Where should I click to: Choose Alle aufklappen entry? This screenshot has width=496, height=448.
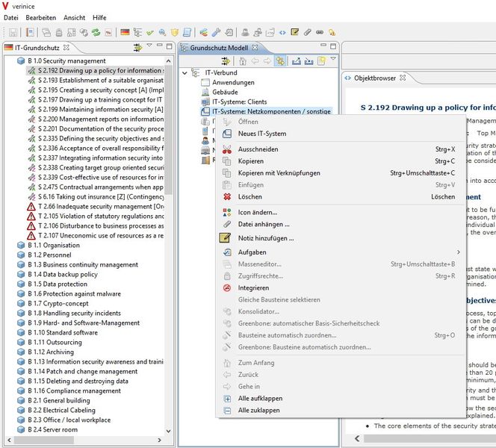[x=340, y=399]
